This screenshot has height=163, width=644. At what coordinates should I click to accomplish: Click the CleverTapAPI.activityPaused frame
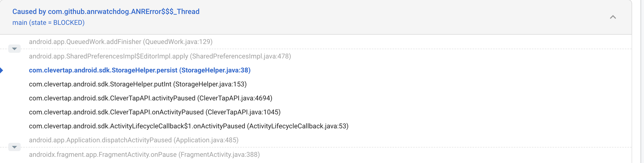(150, 98)
